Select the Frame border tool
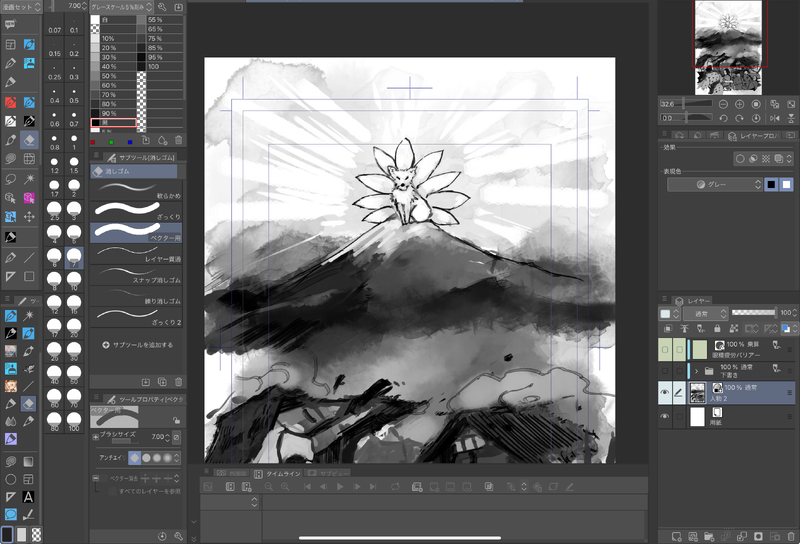Screen dimensions: 800x544 click(29, 479)
